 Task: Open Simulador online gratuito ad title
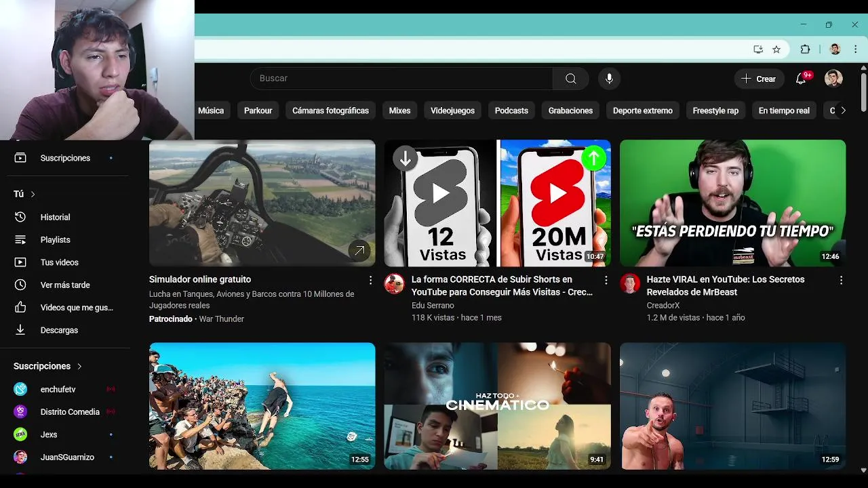pyautogui.click(x=200, y=279)
